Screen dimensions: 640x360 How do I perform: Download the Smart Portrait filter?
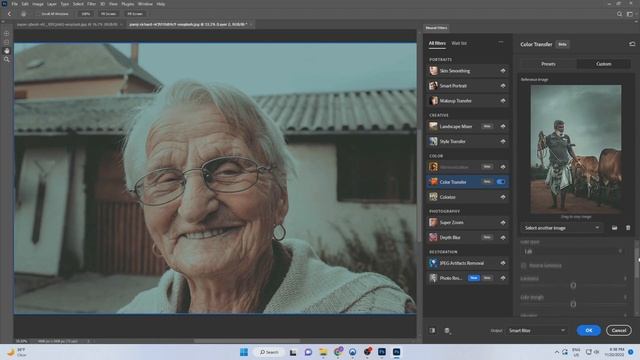coord(503,86)
